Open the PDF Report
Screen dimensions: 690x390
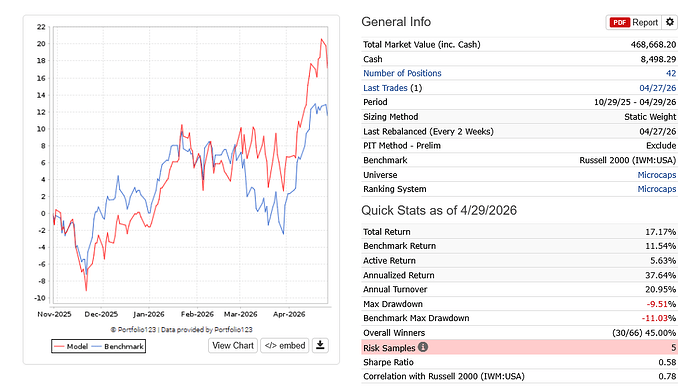(634, 22)
